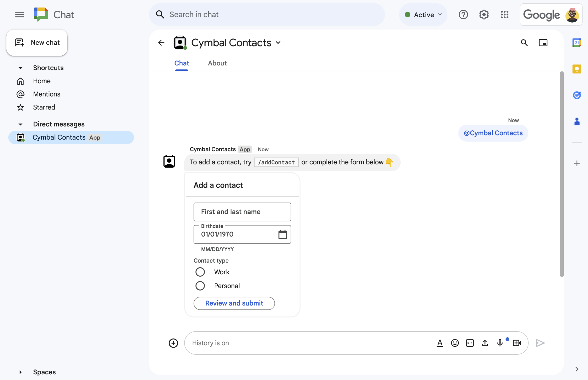Click the First and last name input field
The width and height of the screenshot is (588, 380).
(242, 212)
